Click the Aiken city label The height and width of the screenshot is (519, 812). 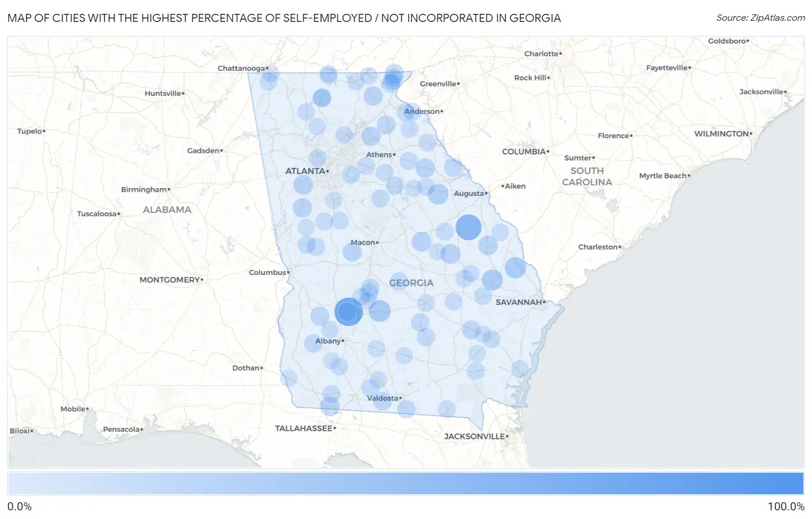tap(515, 186)
